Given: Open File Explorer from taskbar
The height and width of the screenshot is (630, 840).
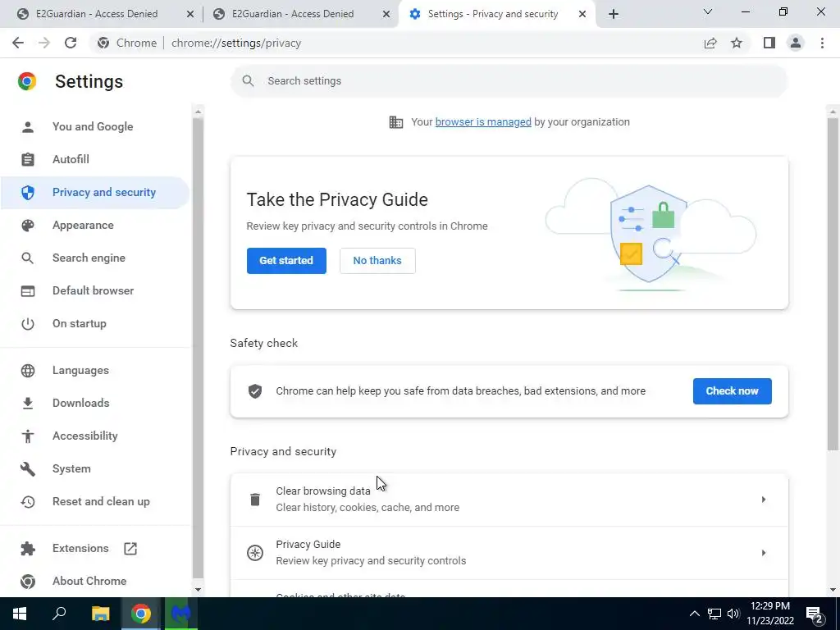Looking at the screenshot, I should point(100,614).
